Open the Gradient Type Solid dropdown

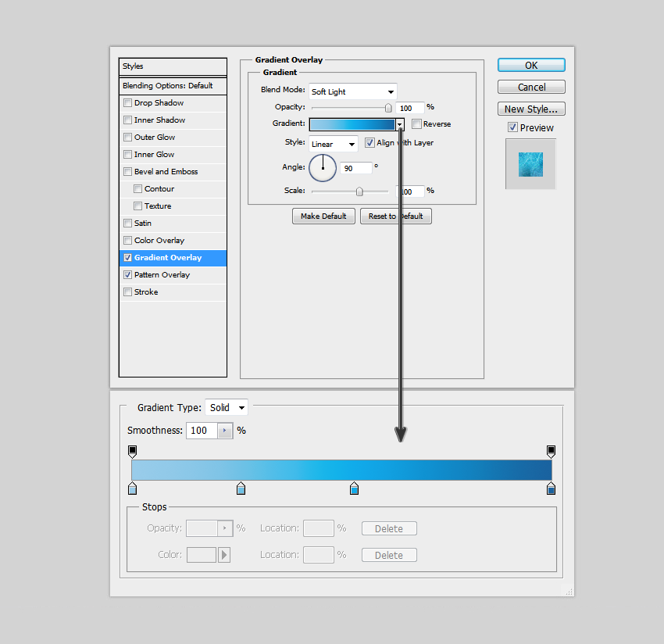[x=227, y=408]
